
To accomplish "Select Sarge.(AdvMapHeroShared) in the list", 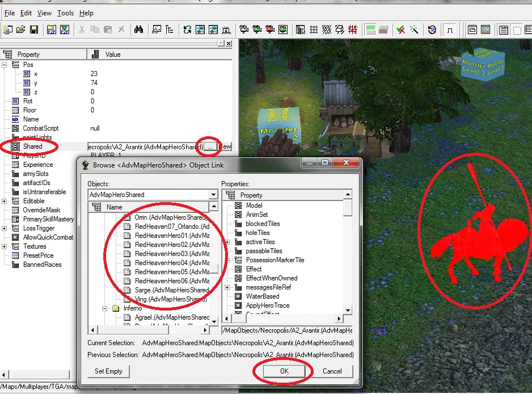I will point(172,290).
